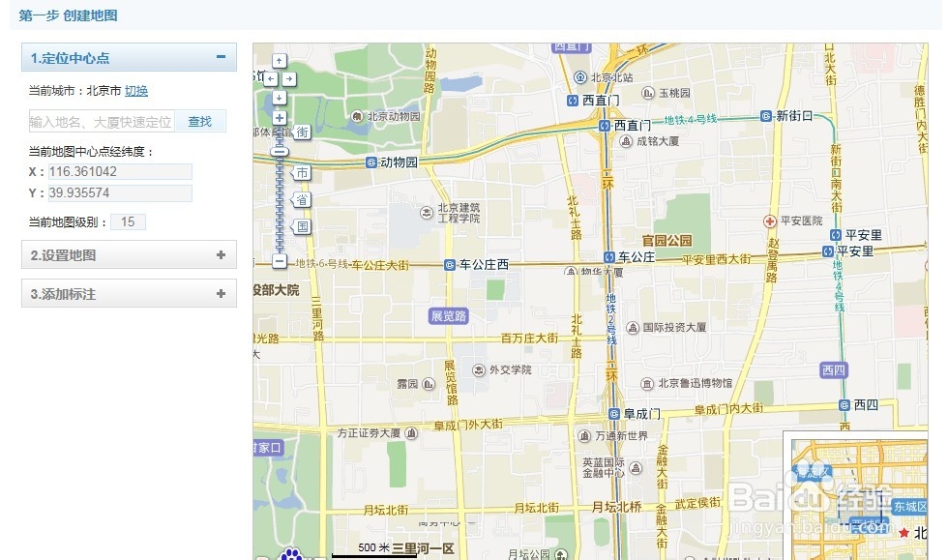Jump to city level with the 市 tag
Viewport: 948px width, 560px height.
302,173
